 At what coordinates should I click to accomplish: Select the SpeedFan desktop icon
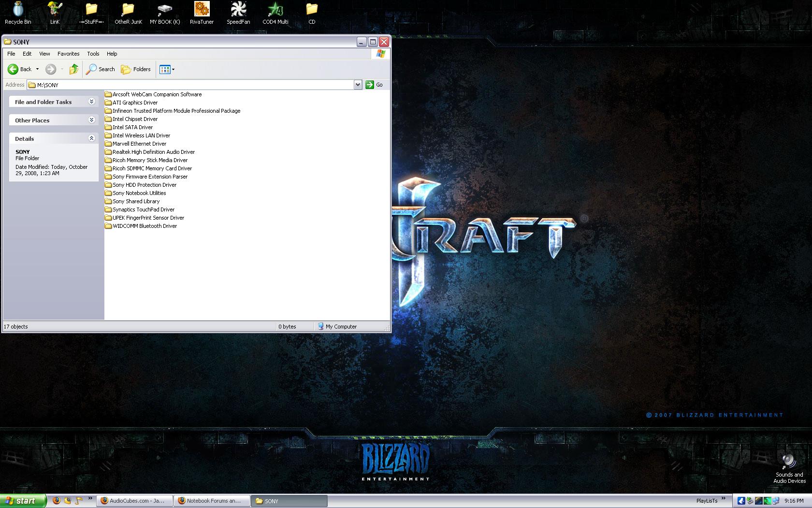click(x=238, y=14)
